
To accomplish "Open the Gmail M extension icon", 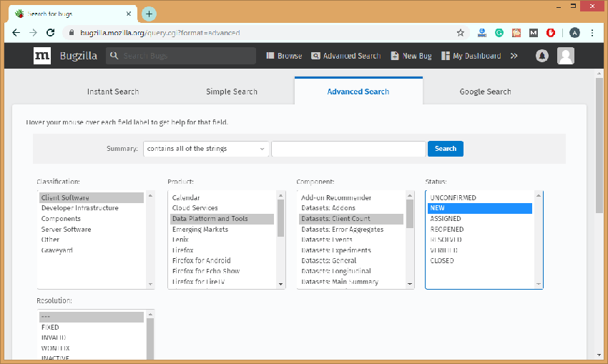I will pyautogui.click(x=534, y=33).
